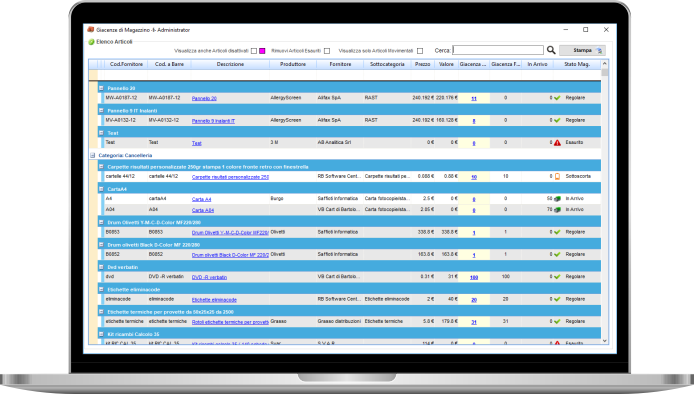The image size is (694, 394).
Task: Click the In Arrivo truck icon in the A04 row
Action: tap(557, 209)
